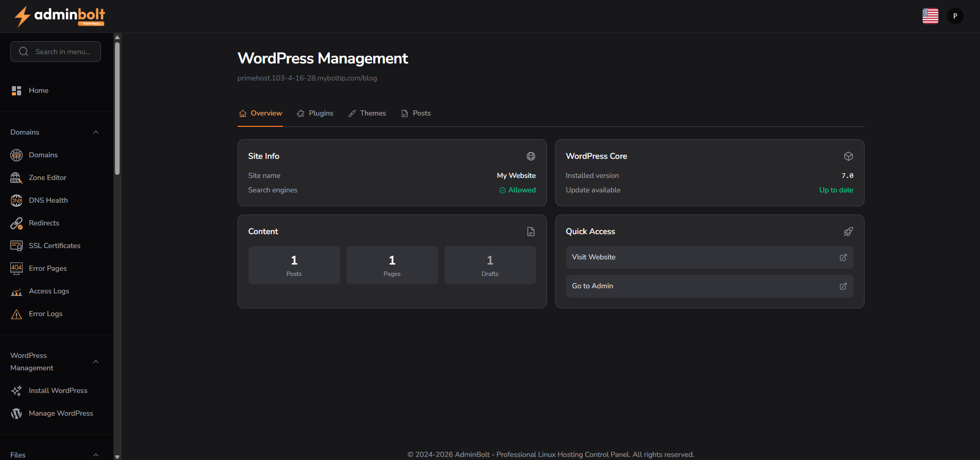Click the 'My Website' site name value
The height and width of the screenshot is (460, 980).
[x=516, y=176]
